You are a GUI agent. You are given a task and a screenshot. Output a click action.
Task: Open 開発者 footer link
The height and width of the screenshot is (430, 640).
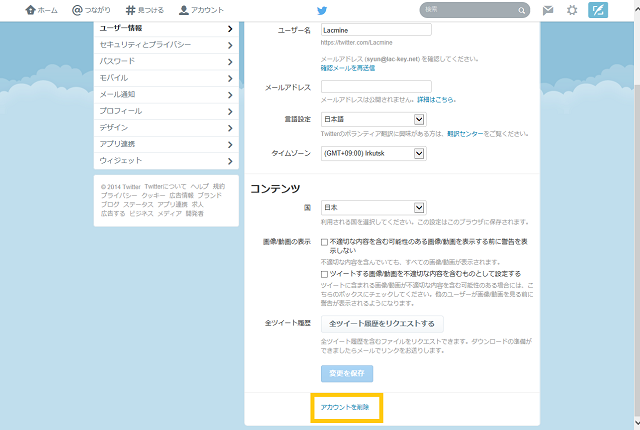195,213
